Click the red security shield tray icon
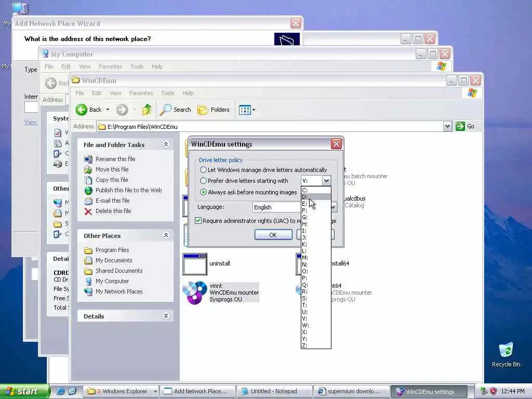 (x=494, y=391)
